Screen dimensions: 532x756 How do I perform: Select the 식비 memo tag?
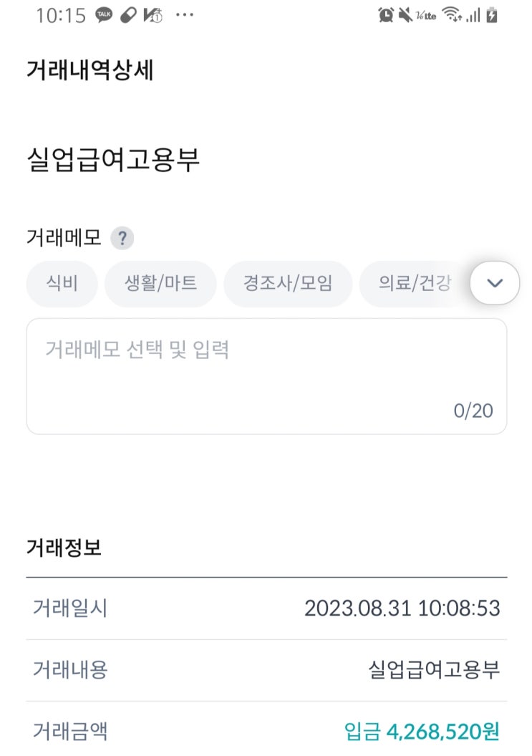[62, 283]
